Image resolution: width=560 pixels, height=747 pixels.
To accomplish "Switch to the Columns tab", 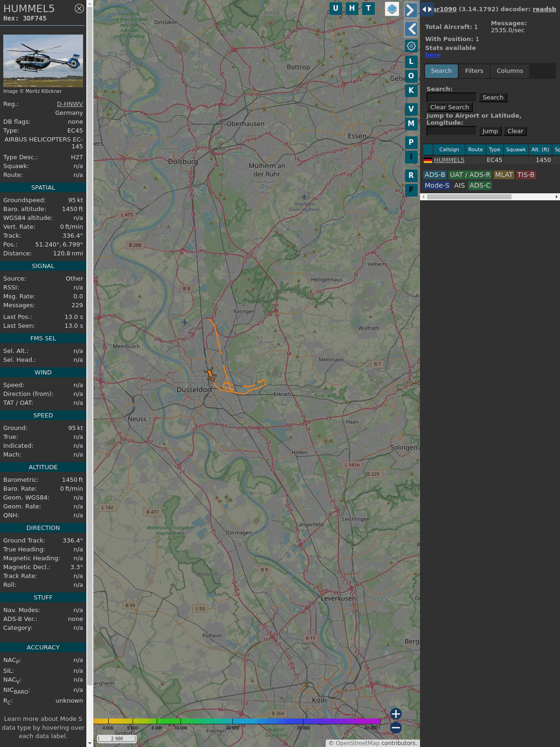I will click(x=510, y=71).
